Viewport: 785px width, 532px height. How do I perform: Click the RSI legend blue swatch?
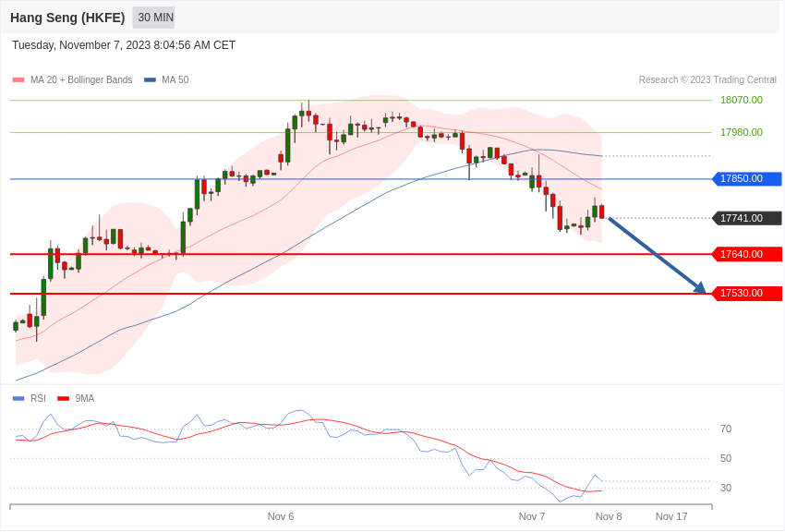[x=18, y=399]
